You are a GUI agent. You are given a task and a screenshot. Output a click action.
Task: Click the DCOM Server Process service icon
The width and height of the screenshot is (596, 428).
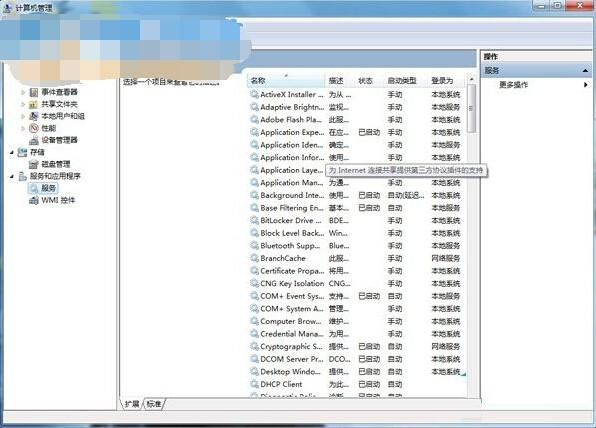point(254,359)
